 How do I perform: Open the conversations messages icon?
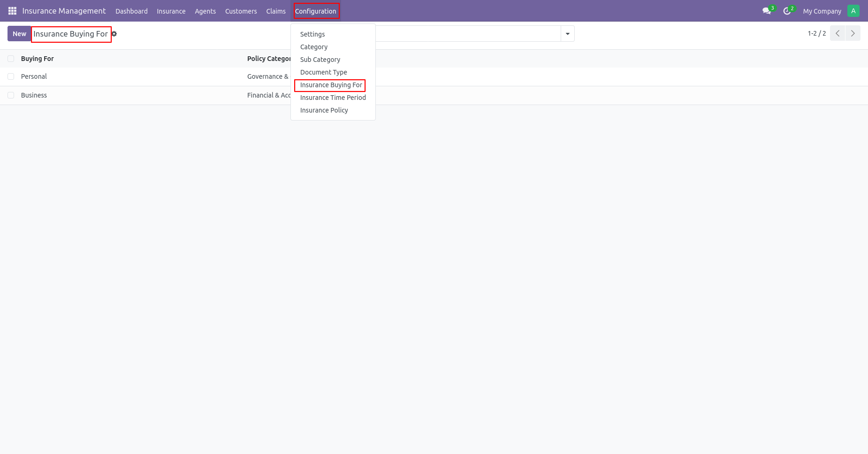(767, 11)
